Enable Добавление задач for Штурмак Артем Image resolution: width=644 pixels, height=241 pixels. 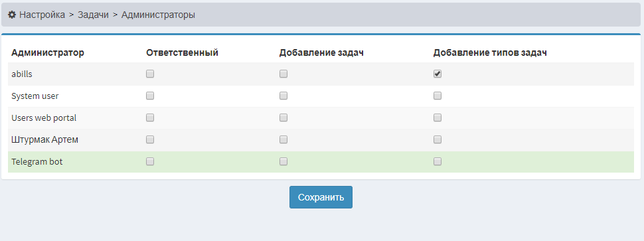click(x=283, y=139)
